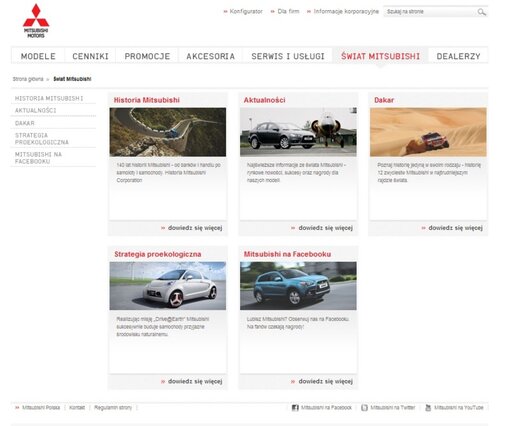Click the Dakar desert rally thumbnail
This screenshot has width=519, height=426.
428,132
